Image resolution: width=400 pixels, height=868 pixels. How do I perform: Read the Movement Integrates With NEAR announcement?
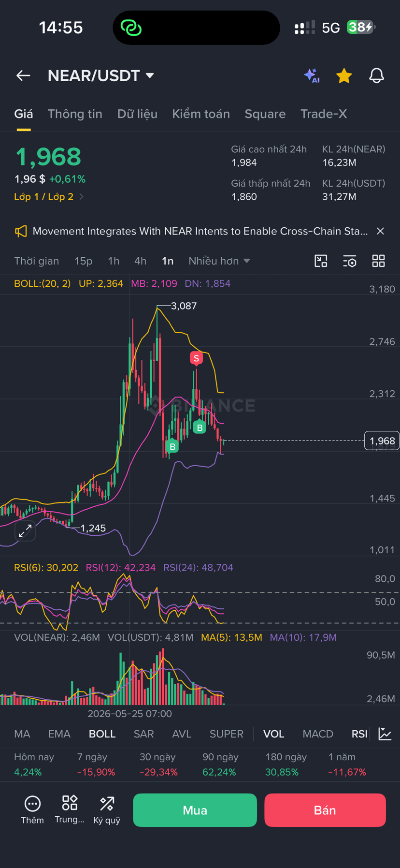pyautogui.click(x=200, y=231)
